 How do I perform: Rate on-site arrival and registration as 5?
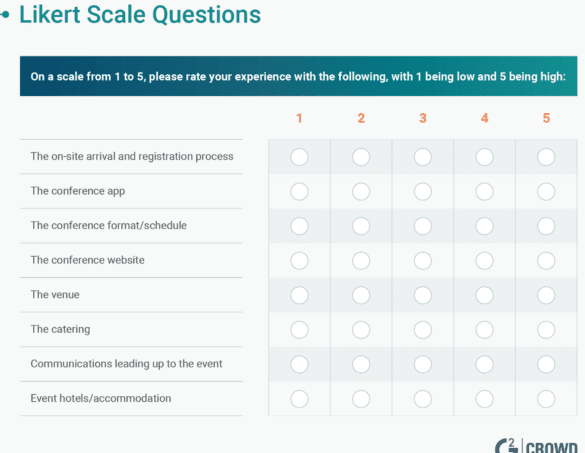coord(546,157)
